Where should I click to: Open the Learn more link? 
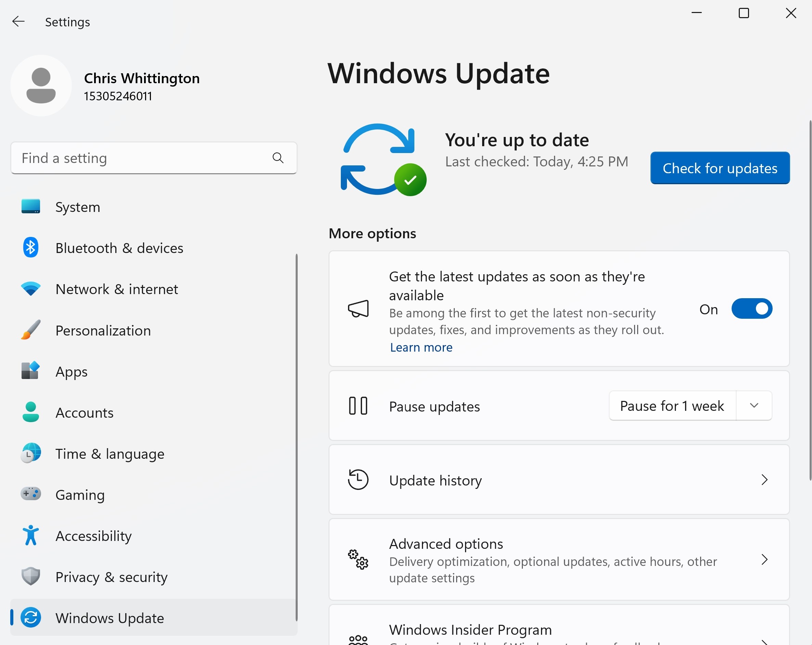pos(421,347)
